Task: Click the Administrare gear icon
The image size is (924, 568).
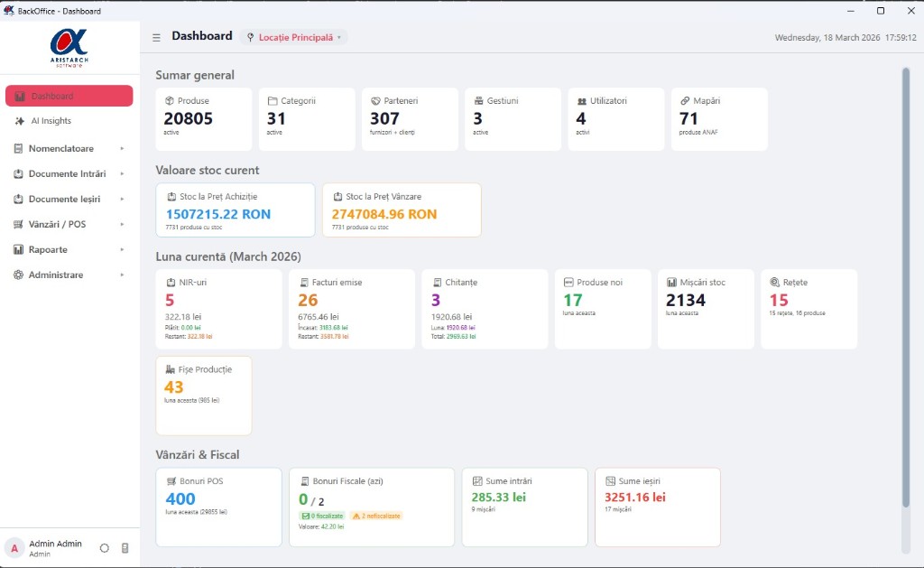Action: click(18, 275)
